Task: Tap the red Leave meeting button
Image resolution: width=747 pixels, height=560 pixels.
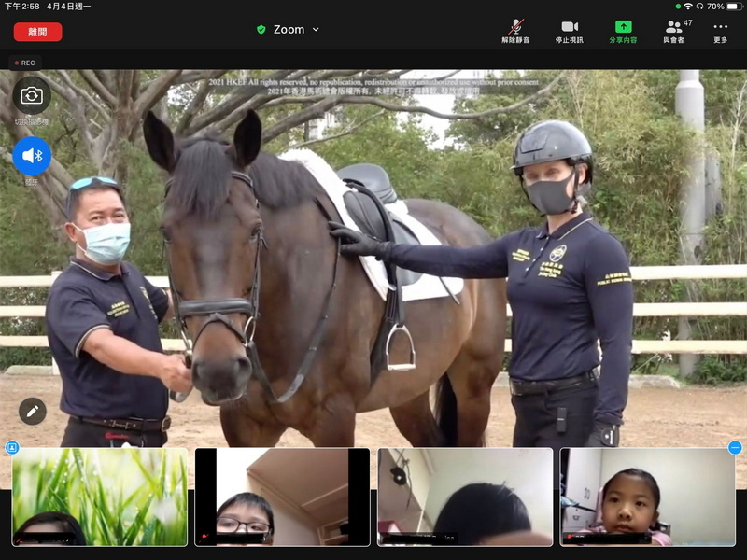Action: (x=37, y=32)
